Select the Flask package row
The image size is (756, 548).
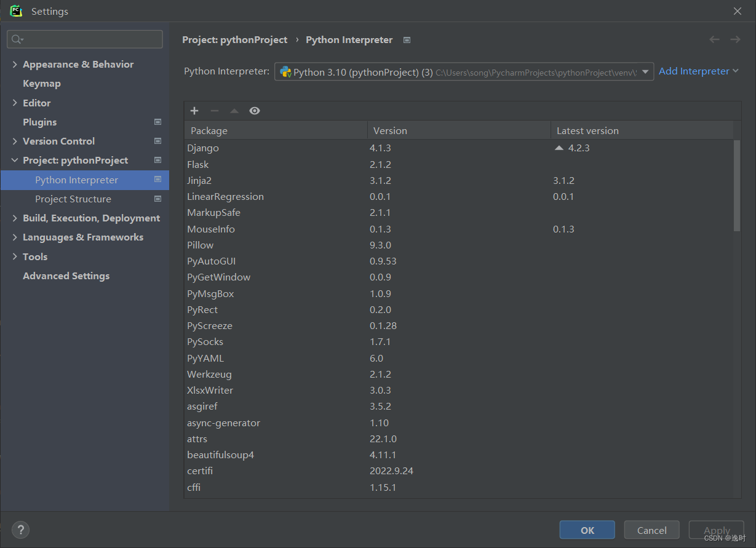click(x=459, y=164)
